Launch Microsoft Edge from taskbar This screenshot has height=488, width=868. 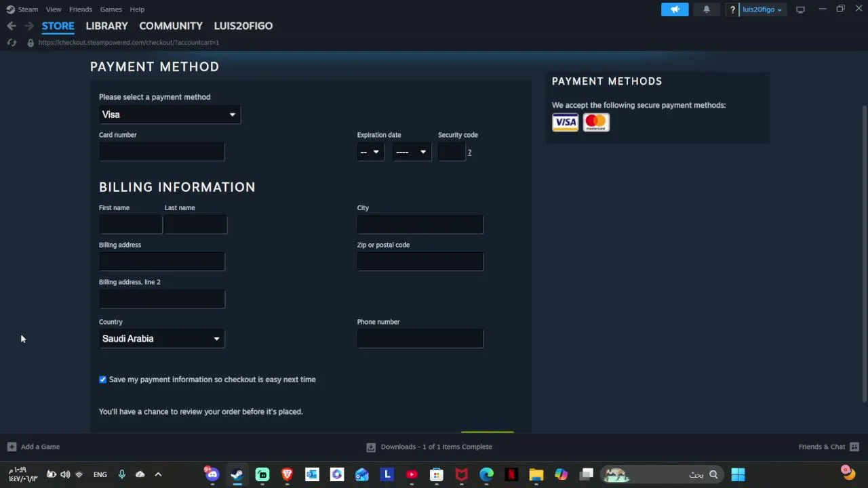486,474
